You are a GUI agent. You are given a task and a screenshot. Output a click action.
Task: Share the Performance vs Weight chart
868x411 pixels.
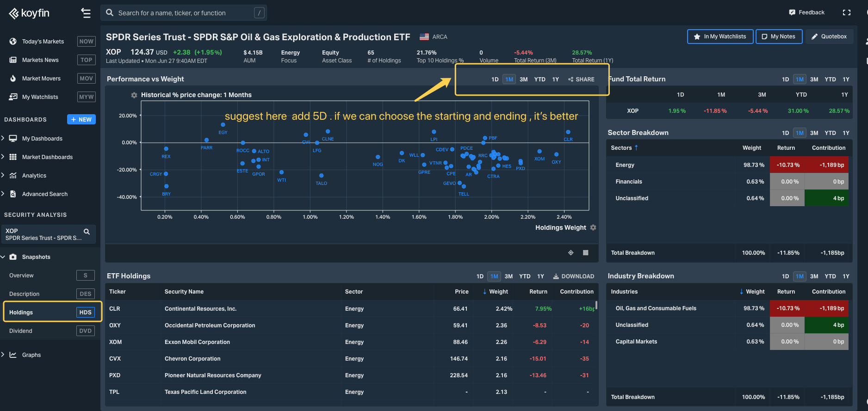pyautogui.click(x=581, y=80)
